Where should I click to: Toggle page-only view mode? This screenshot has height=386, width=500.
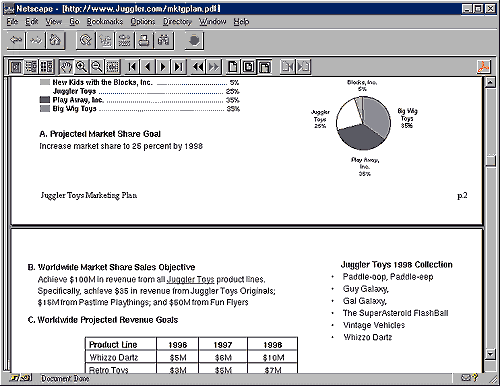(15, 67)
